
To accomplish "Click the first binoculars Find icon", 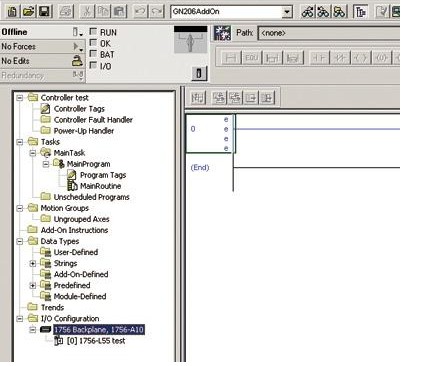I will pos(308,12).
